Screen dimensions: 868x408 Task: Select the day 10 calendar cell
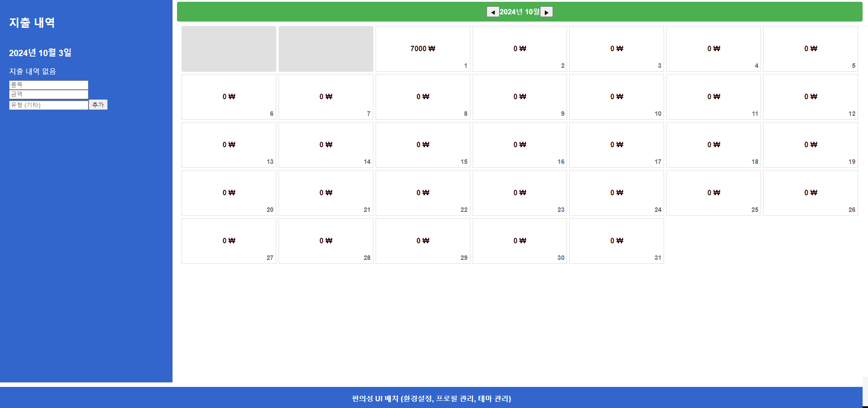click(616, 97)
